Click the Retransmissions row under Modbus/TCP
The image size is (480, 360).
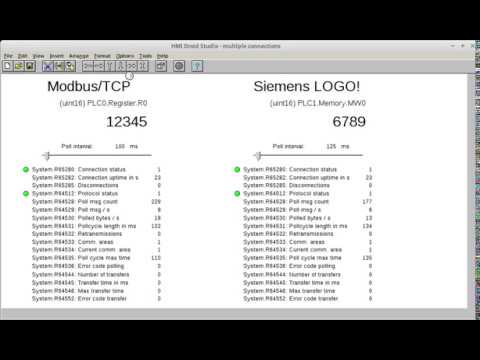96,234
